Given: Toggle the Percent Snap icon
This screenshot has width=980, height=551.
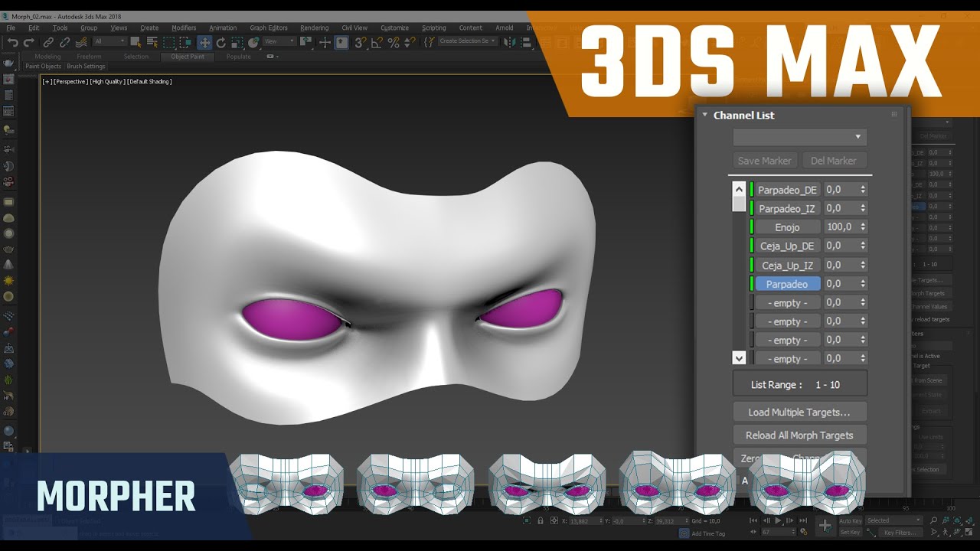Looking at the screenshot, I should (394, 43).
